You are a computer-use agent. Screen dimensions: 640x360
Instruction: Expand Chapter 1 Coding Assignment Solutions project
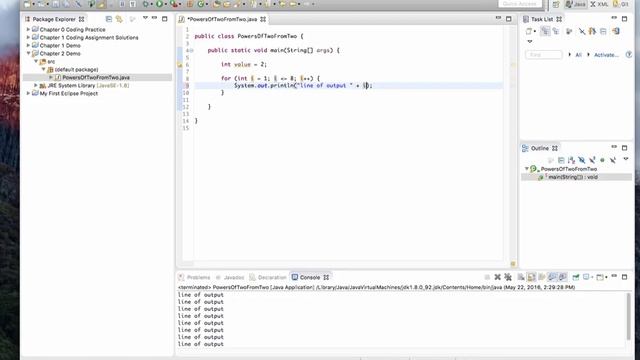[x=28, y=38]
